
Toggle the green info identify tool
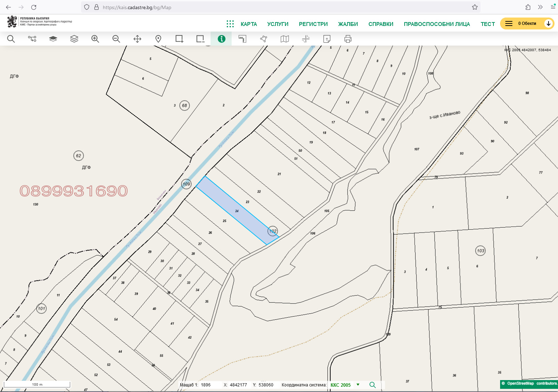pos(221,39)
